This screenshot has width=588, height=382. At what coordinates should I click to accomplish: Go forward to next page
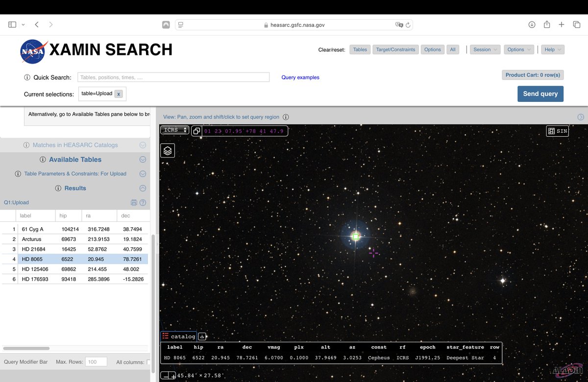(x=51, y=24)
